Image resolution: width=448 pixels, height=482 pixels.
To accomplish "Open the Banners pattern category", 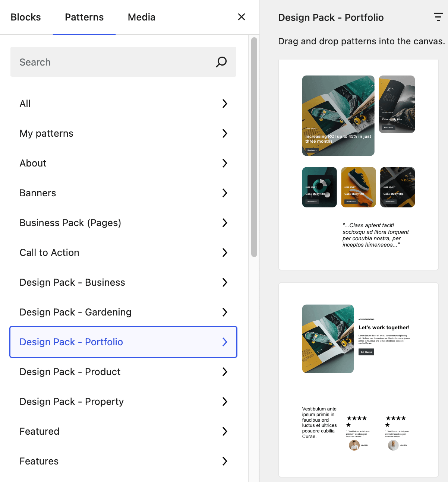I will pyautogui.click(x=123, y=193).
